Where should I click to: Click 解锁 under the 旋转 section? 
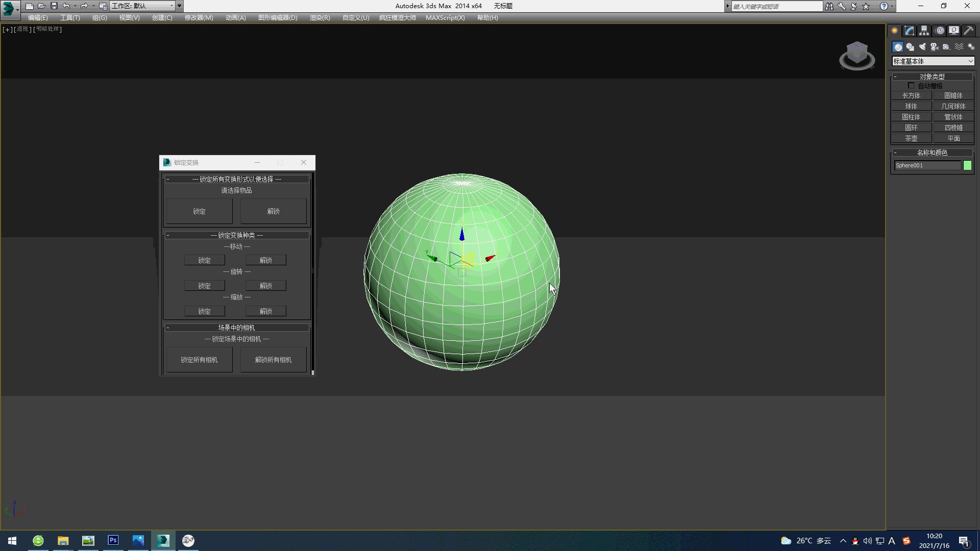point(265,286)
